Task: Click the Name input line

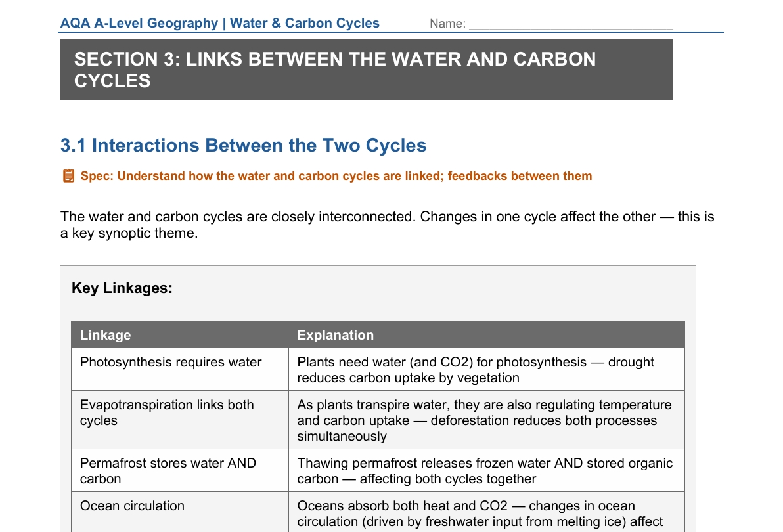Action: click(x=571, y=24)
